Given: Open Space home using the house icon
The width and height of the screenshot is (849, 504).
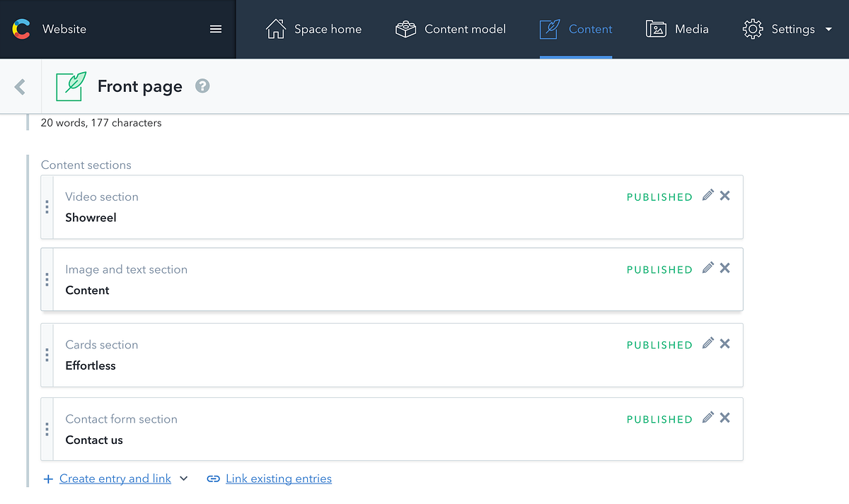Looking at the screenshot, I should pyautogui.click(x=275, y=29).
